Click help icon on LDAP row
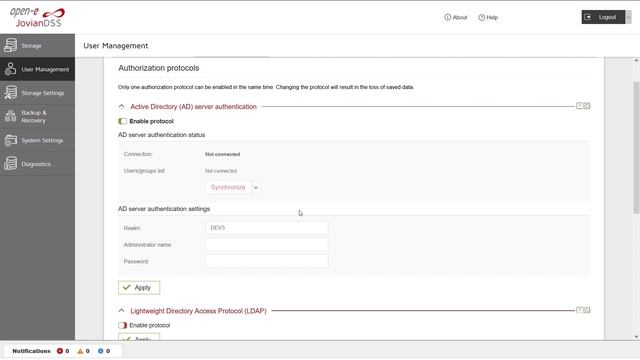Viewport: 640px width, 360px height. (x=580, y=310)
